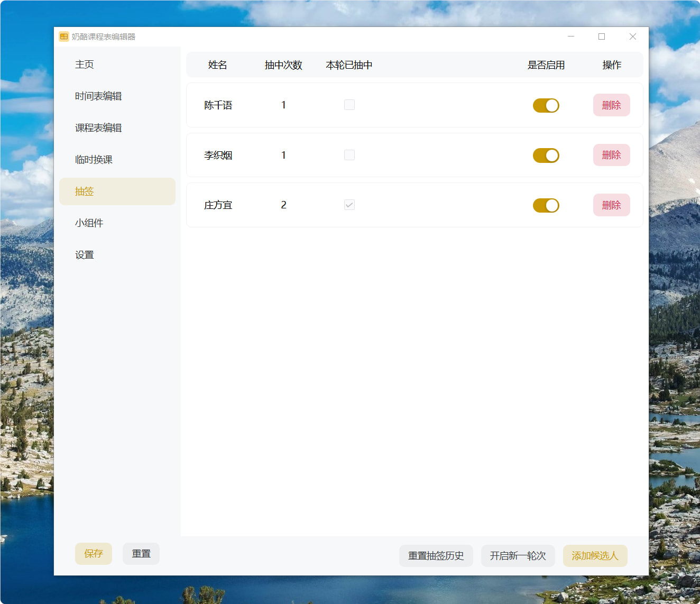The height and width of the screenshot is (604, 700).
Task: Maximize the 奶酪课程表编辑器 window
Action: pyautogui.click(x=602, y=36)
